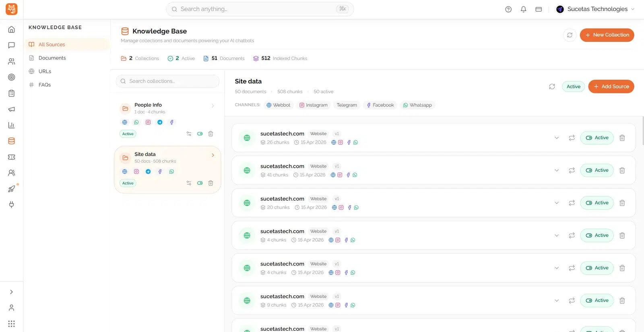
Task: Expand the 20 chunks source details
Action: [x=557, y=203]
